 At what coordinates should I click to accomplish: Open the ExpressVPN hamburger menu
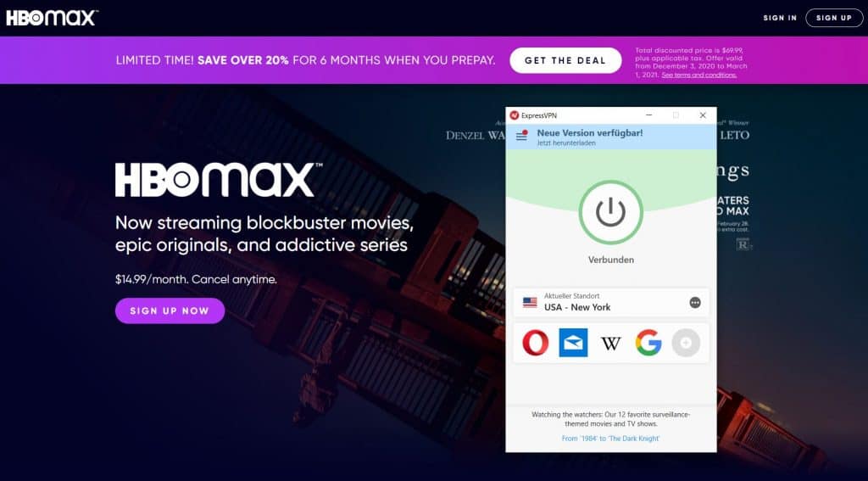(x=521, y=136)
